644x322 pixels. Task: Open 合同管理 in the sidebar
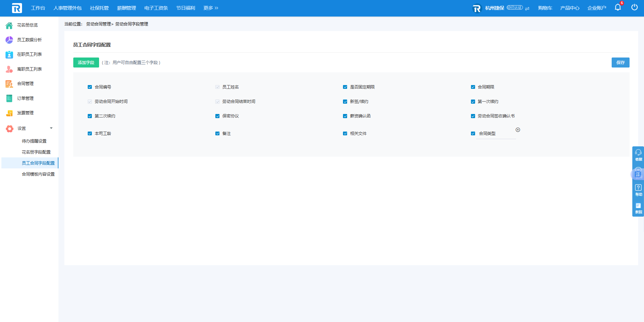[25, 84]
